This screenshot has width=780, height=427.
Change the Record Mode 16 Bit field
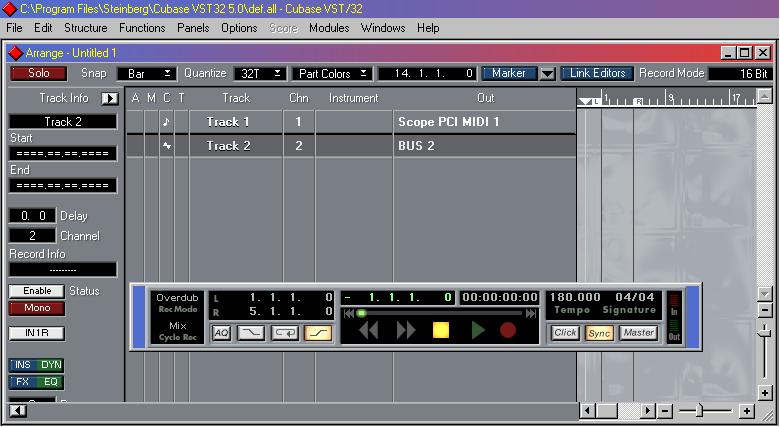click(x=739, y=74)
